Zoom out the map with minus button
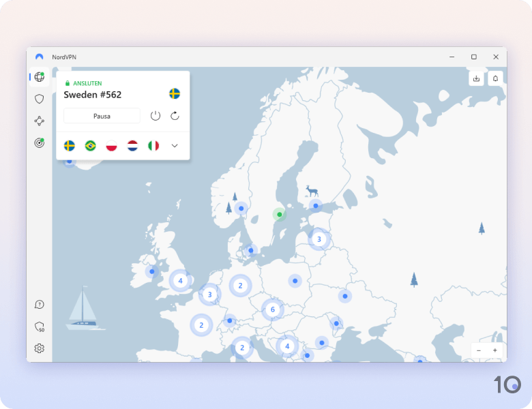The width and height of the screenshot is (532, 409). tap(479, 350)
